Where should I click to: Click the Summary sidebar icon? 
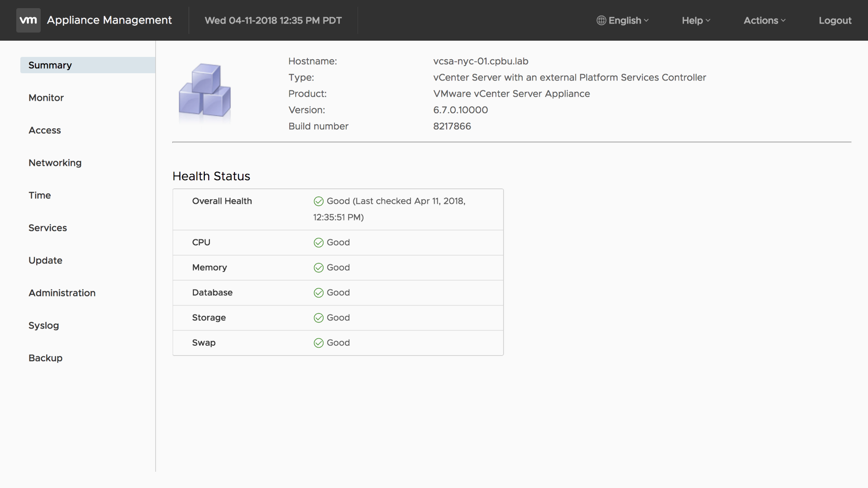50,65
